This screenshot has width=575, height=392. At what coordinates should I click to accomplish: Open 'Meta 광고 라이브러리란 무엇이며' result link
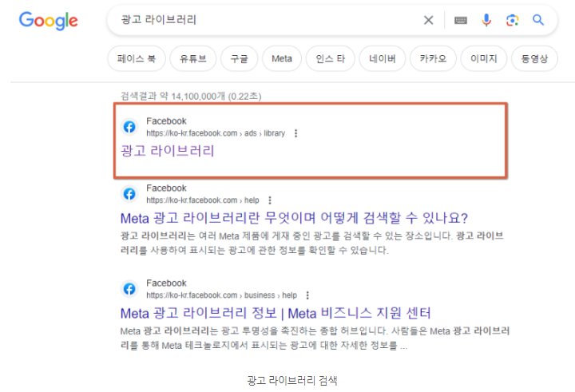294,218
